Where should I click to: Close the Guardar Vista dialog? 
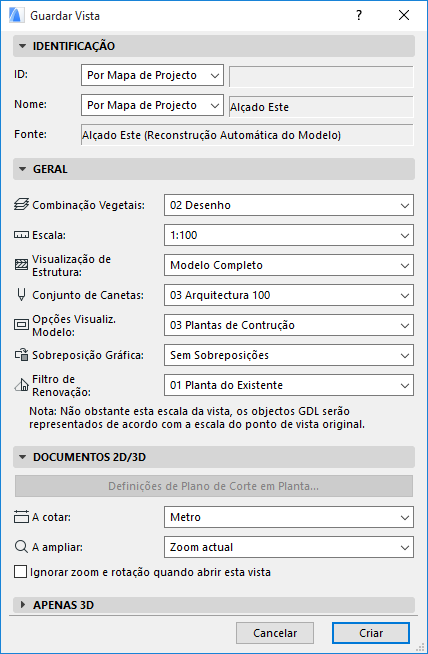[x=404, y=15]
